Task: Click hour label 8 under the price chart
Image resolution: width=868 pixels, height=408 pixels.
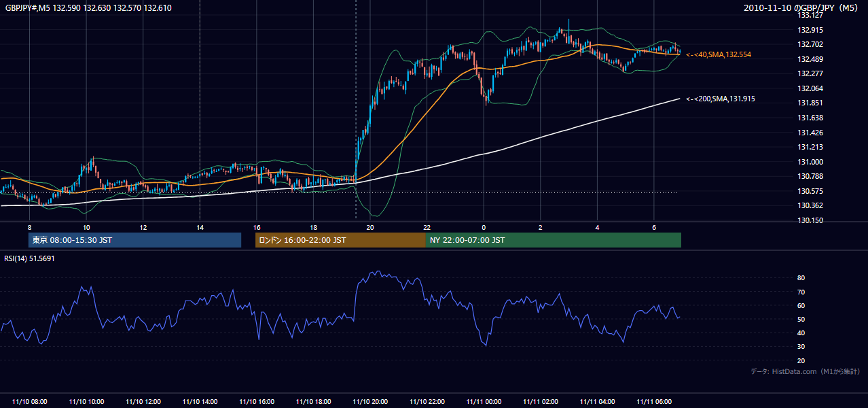Action: pos(30,227)
